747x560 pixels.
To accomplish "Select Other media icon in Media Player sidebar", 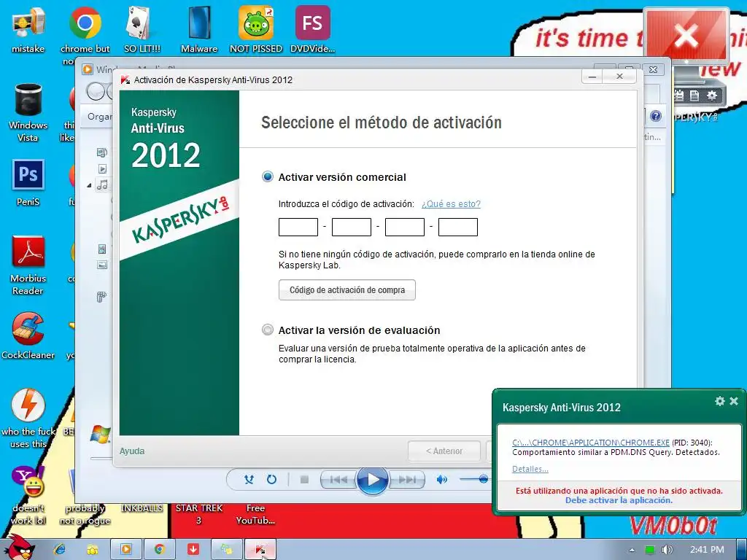I will coord(101,297).
